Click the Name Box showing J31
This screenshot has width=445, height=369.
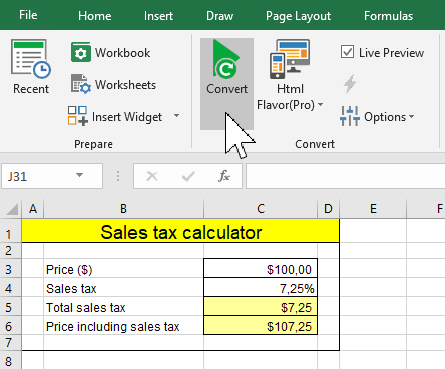point(52,176)
